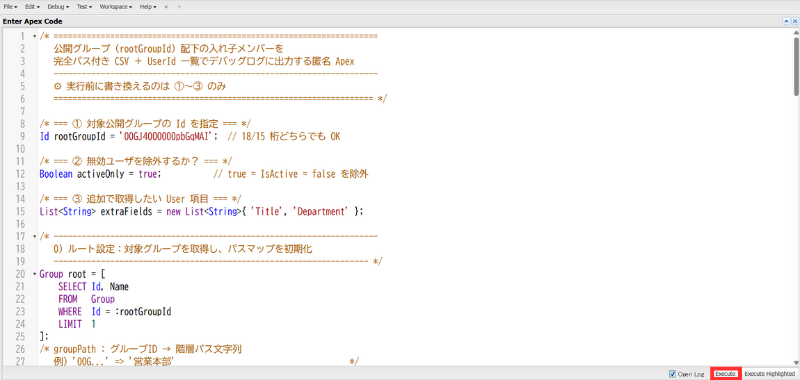Click the Execute button
Image resolution: width=800 pixels, height=380 pixels.
(x=725, y=374)
